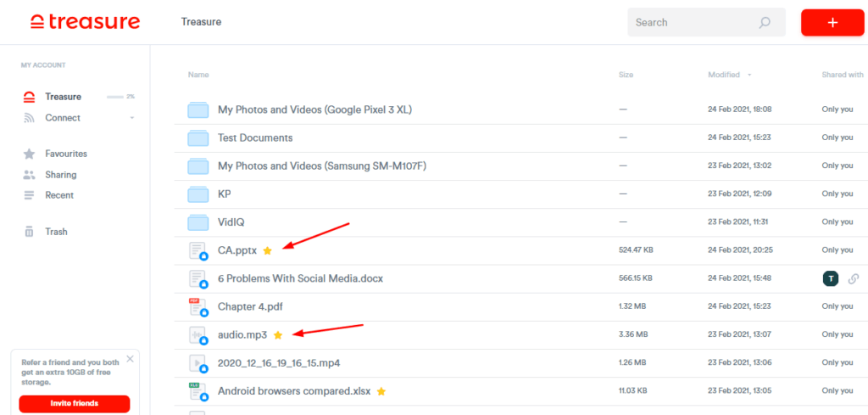Open the red plus create menu
The height and width of the screenshot is (415, 868).
(x=832, y=23)
